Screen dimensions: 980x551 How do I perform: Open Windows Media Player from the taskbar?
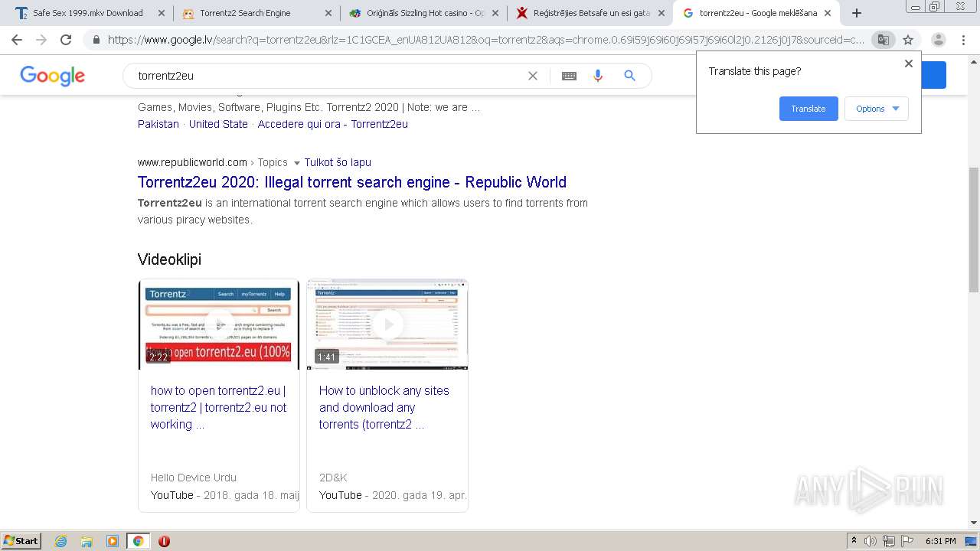(x=113, y=541)
